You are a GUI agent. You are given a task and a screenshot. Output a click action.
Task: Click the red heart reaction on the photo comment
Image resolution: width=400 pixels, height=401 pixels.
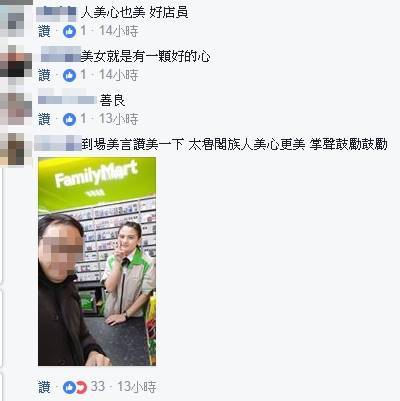[x=81, y=387]
